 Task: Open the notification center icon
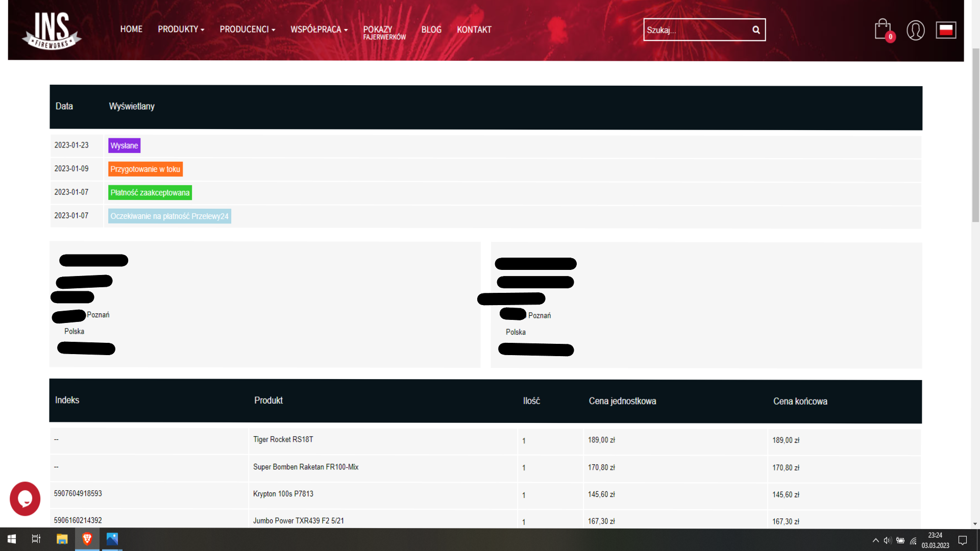(x=963, y=540)
